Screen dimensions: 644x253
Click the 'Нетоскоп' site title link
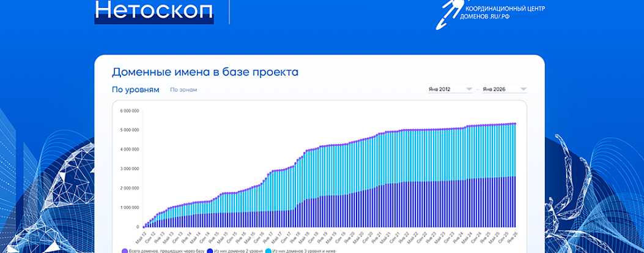[x=154, y=10]
